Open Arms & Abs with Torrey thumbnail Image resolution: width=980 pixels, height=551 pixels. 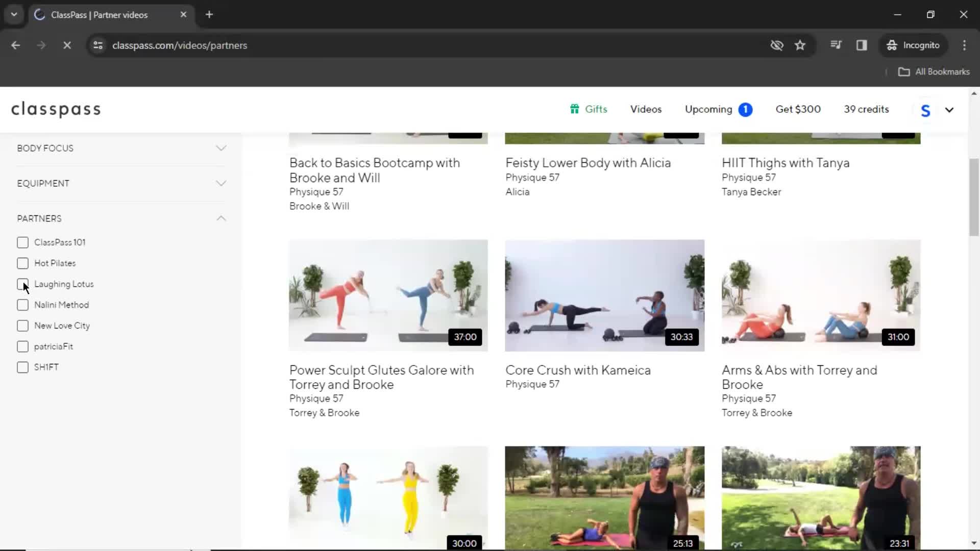[821, 296]
